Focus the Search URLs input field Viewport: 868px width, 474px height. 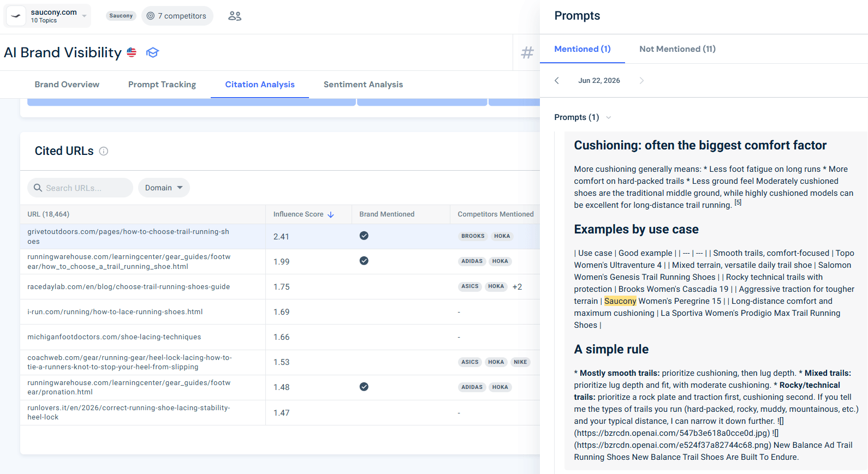pyautogui.click(x=80, y=188)
